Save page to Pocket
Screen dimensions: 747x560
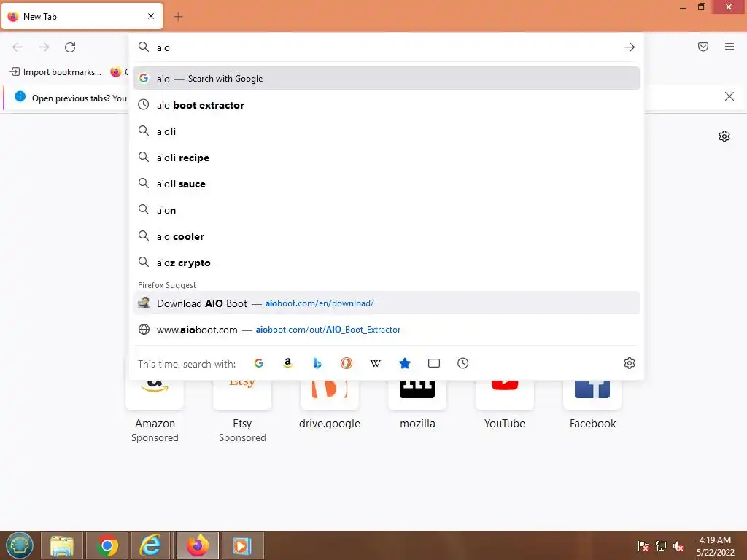click(703, 47)
